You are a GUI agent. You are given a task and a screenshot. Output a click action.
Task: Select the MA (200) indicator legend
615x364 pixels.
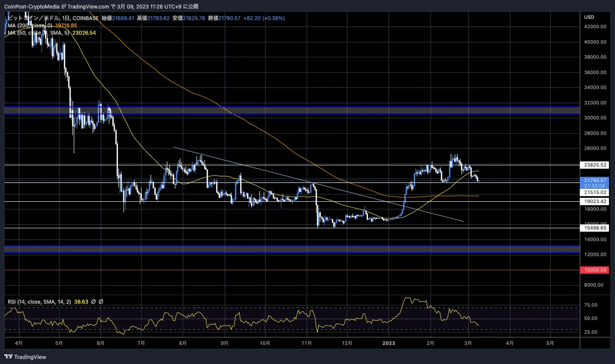pyautogui.click(x=41, y=25)
